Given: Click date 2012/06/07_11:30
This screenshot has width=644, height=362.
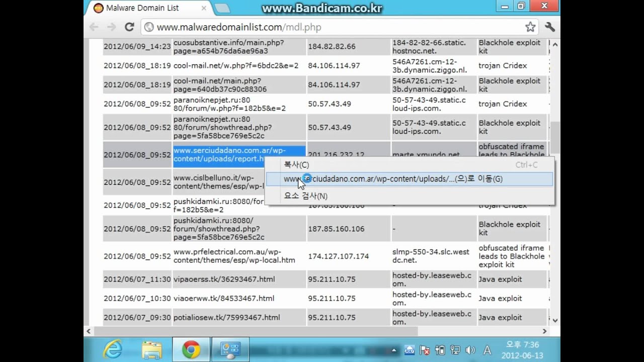Looking at the screenshot, I should [x=137, y=279].
